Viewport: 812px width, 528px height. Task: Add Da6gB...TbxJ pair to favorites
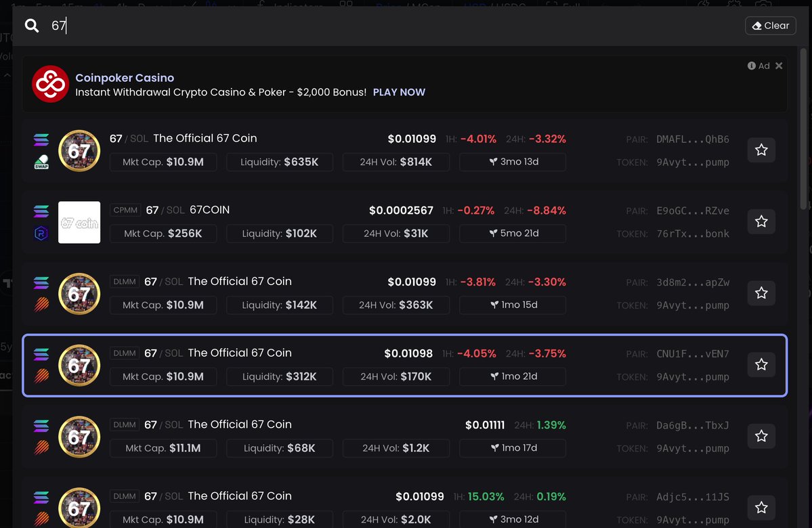(761, 436)
